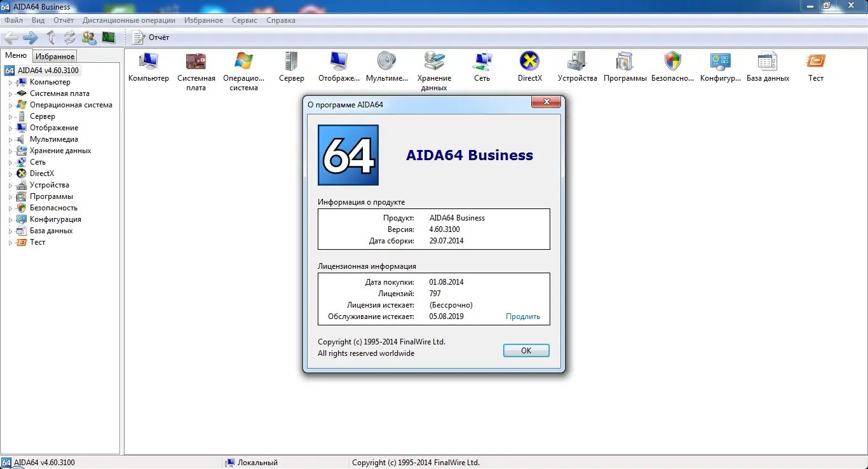
Task: Click the build date 29.07.2014
Action: [x=447, y=241]
